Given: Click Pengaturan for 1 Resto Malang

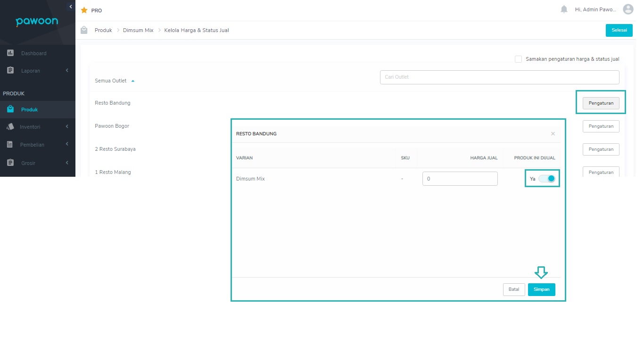Looking at the screenshot, I should (601, 172).
